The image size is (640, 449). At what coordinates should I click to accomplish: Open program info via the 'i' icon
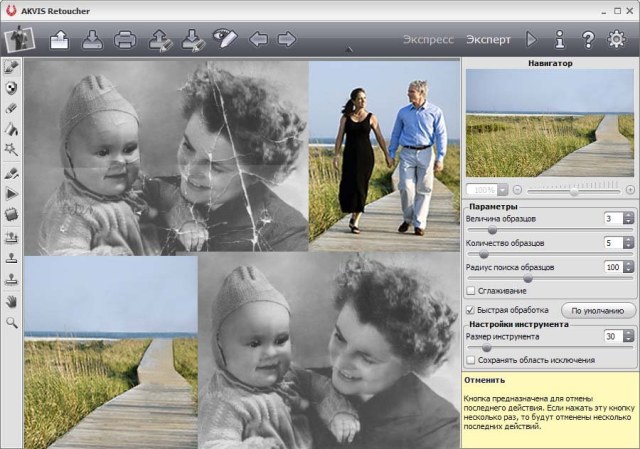click(560, 40)
